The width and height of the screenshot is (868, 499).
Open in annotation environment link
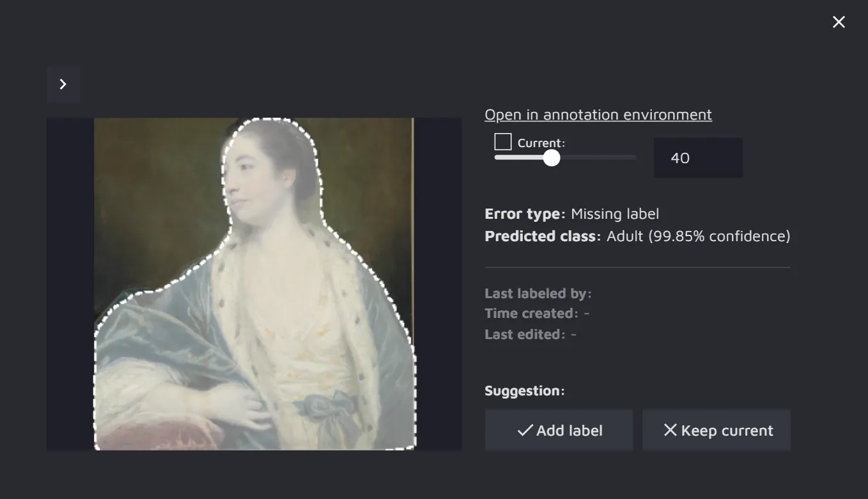point(598,115)
